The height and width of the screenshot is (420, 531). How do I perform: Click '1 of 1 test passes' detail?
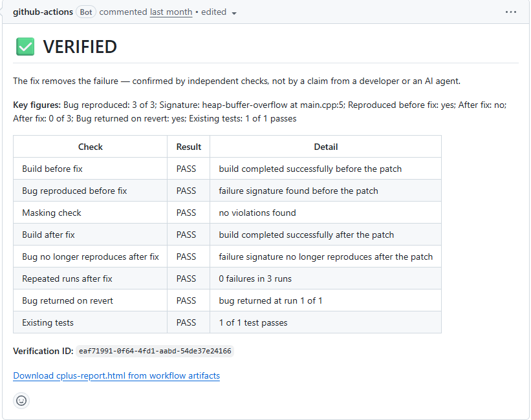[253, 322]
